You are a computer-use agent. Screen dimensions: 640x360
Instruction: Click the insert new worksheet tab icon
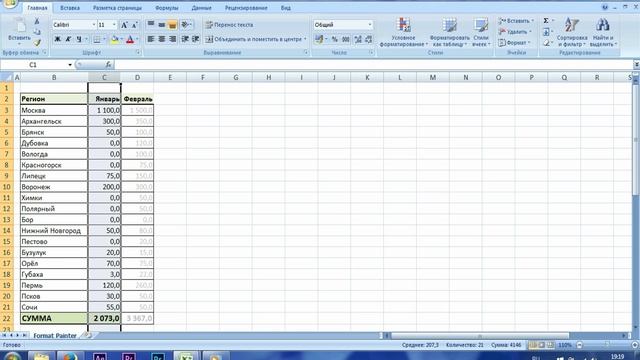pos(87,335)
